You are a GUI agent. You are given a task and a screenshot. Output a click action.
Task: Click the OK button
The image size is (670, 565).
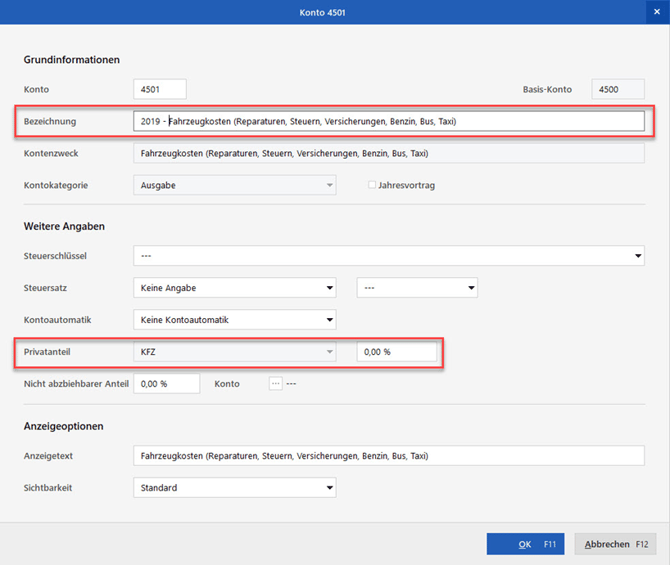tap(525, 544)
